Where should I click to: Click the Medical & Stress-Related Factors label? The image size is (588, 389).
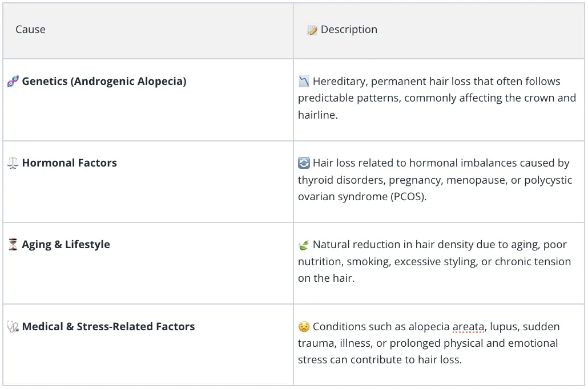(x=108, y=326)
